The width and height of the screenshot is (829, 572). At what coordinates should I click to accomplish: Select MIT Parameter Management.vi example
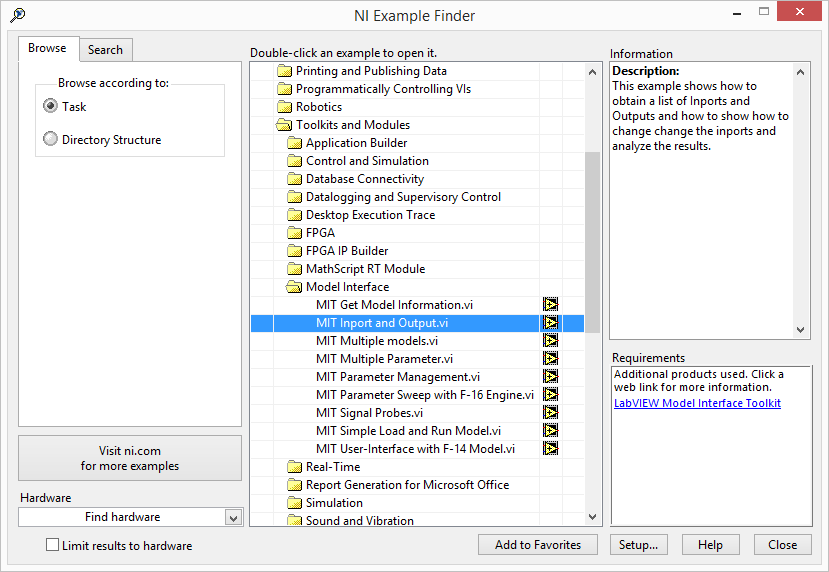[398, 377]
